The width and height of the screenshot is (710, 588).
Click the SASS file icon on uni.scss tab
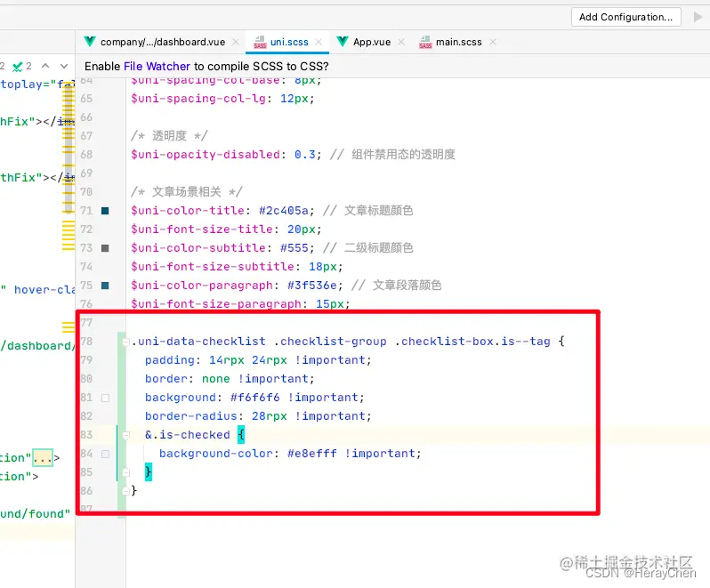[260, 42]
